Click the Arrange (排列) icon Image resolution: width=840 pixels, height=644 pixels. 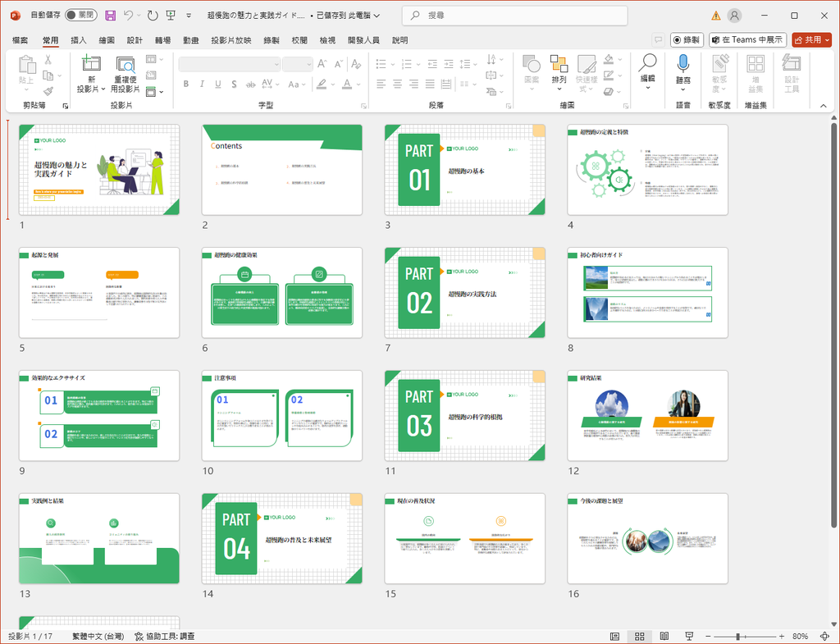[x=559, y=64]
